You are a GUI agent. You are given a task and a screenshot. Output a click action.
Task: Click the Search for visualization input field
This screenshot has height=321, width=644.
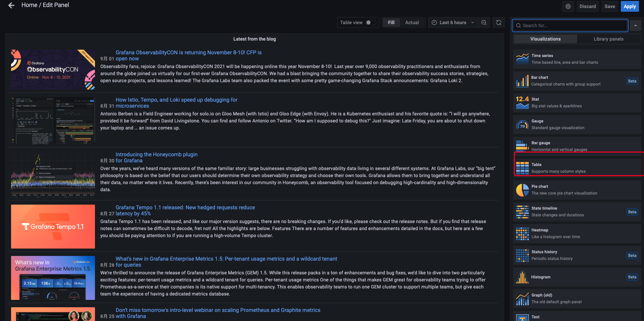point(570,25)
